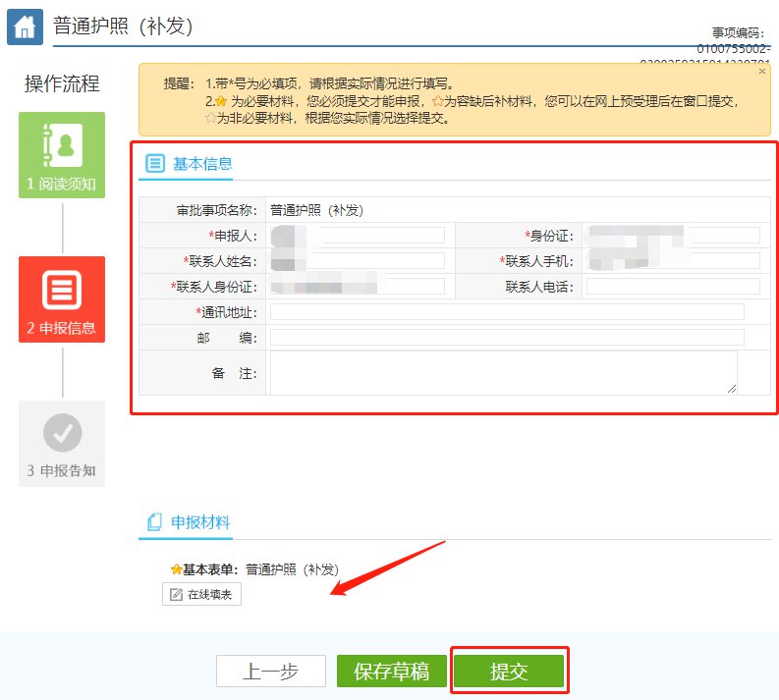Viewport: 779px width, 700px height.
Task: Open the 在线填表 online form
Action: tap(201, 595)
